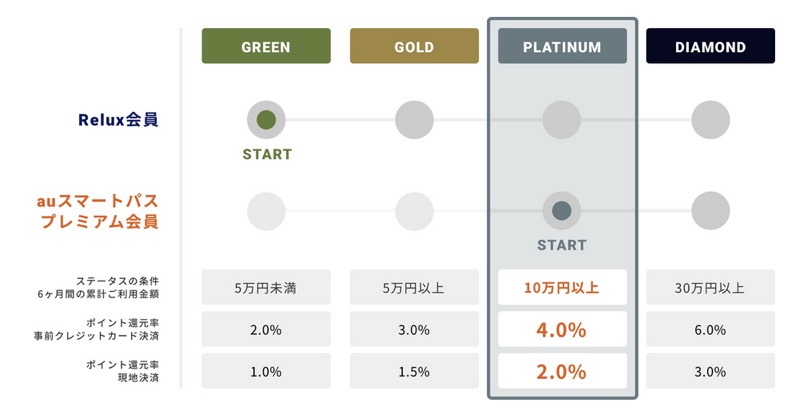
Task: Click the auスマートパス GOLD faded circle
Action: click(x=414, y=211)
